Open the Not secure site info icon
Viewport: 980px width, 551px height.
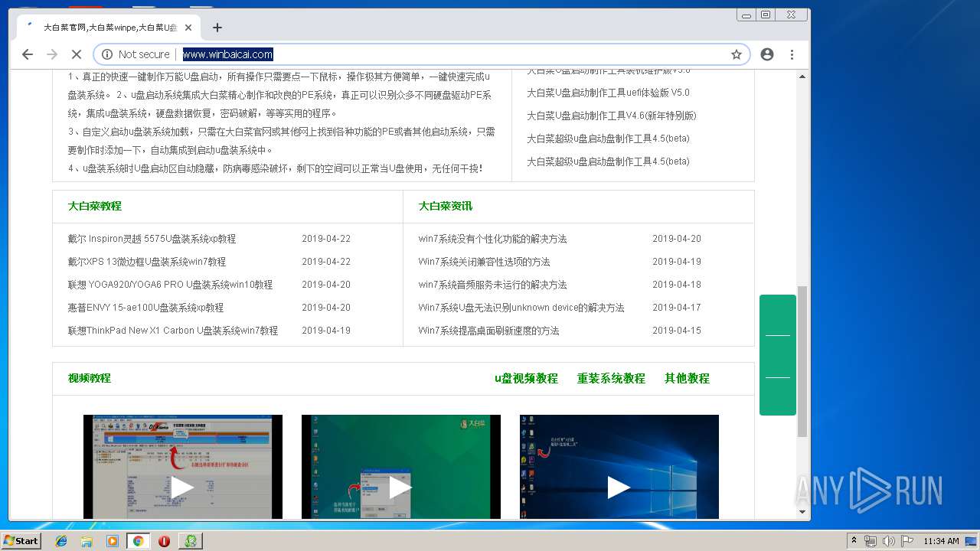[107, 54]
